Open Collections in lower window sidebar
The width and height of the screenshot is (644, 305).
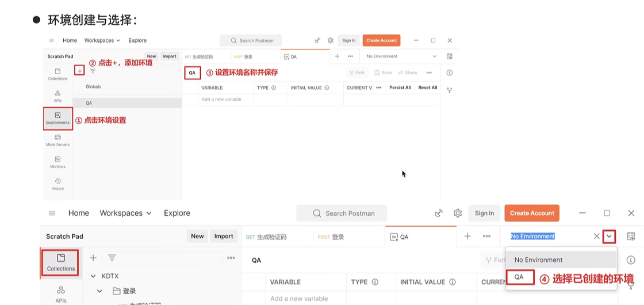61,262
